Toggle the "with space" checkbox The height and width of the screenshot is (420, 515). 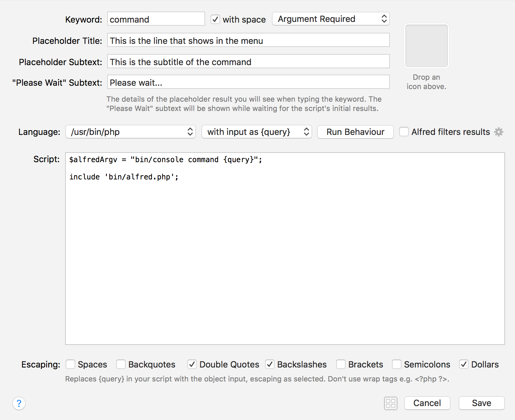[215, 19]
